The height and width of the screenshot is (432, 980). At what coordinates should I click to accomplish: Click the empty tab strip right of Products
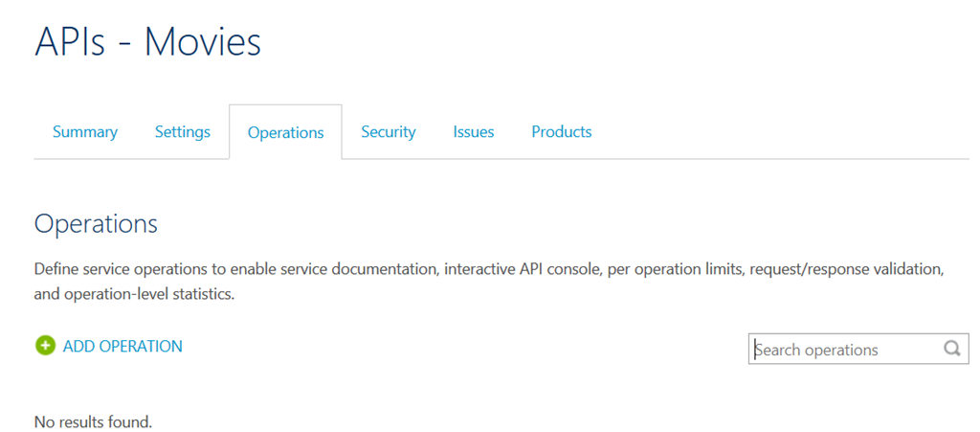(785, 132)
